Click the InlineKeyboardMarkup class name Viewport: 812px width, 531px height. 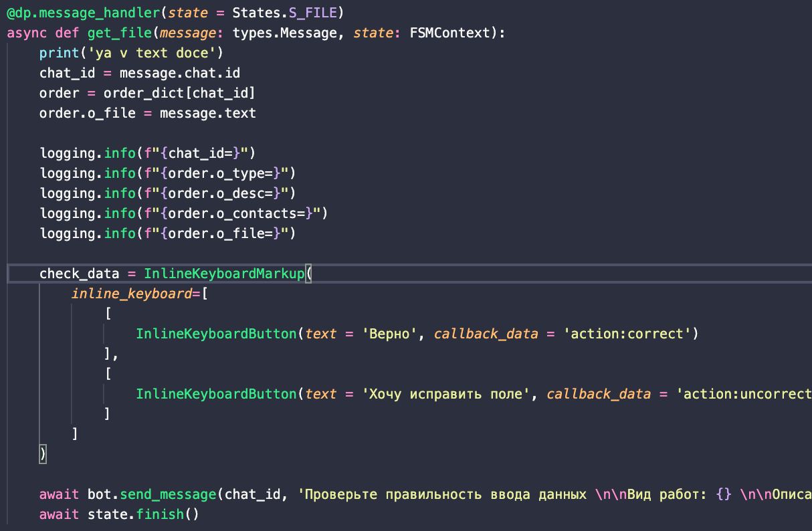[x=224, y=274]
